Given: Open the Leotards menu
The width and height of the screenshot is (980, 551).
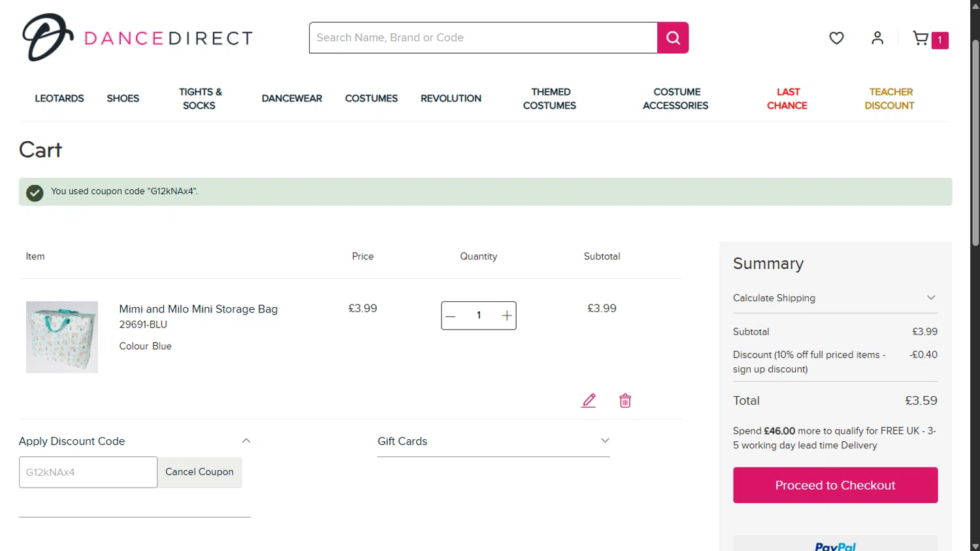Looking at the screenshot, I should (59, 99).
